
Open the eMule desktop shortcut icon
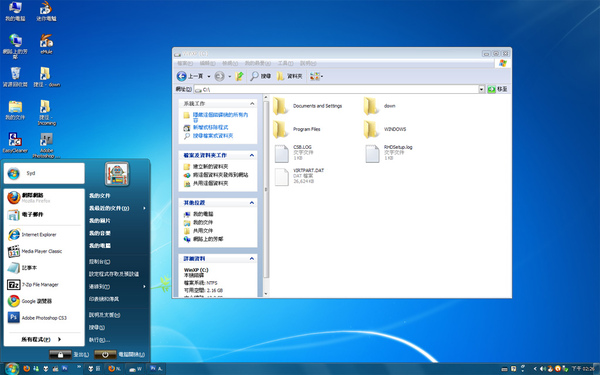click(x=46, y=44)
